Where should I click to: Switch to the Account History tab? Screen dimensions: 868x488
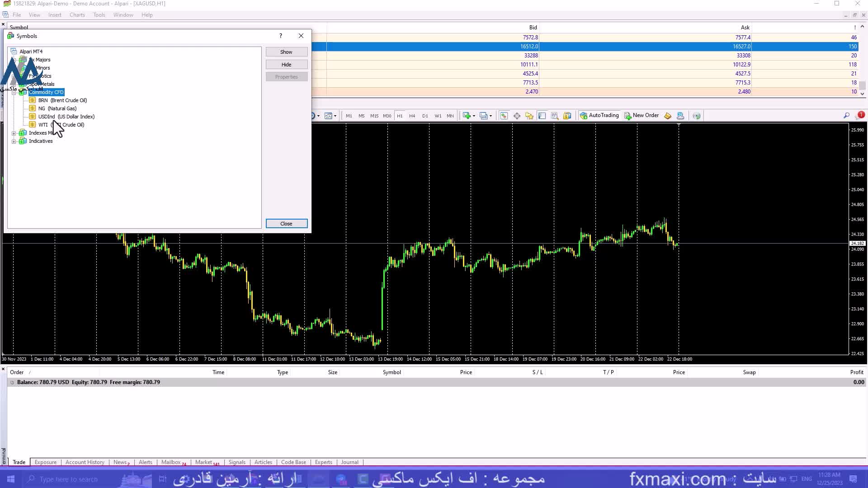tap(85, 462)
